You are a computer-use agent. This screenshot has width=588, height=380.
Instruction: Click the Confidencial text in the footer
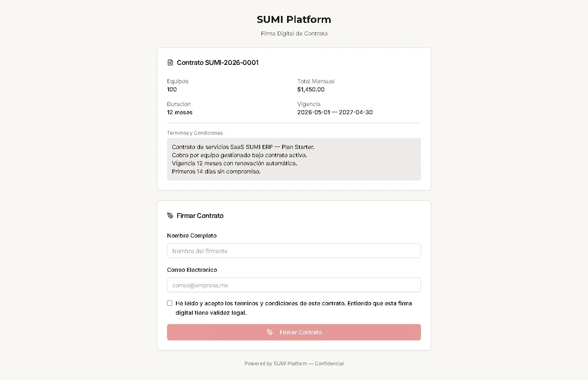click(x=329, y=363)
